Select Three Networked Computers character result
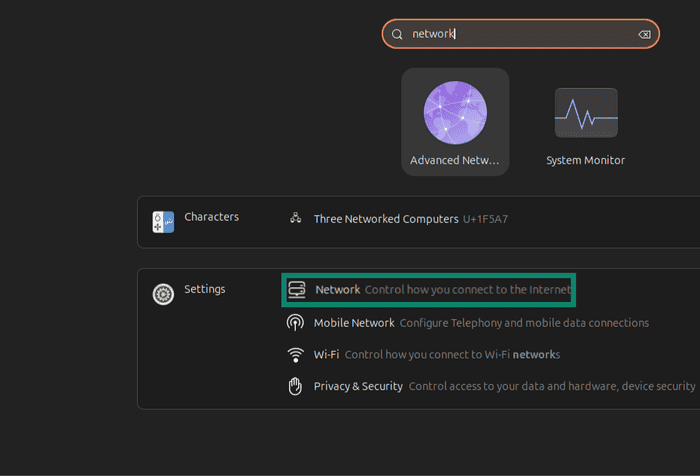Image resolution: width=700 pixels, height=476 pixels. [x=398, y=219]
